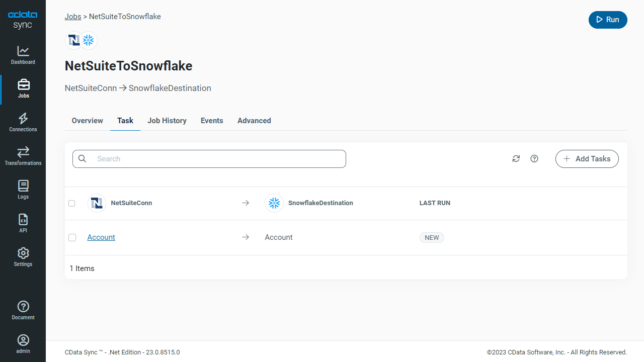Open the Advanced tab

pos(254,121)
